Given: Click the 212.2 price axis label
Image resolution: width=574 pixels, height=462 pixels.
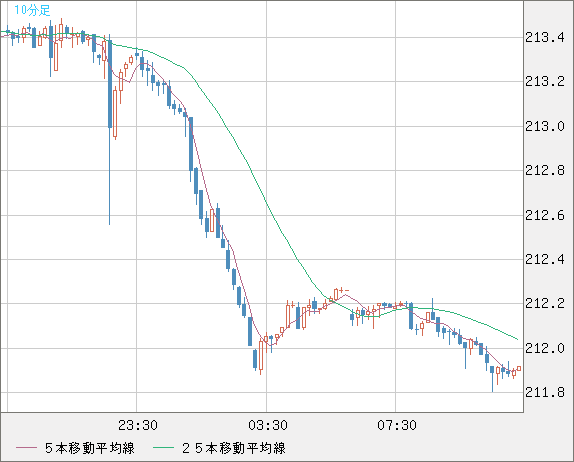Looking at the screenshot, I should click(545, 303).
